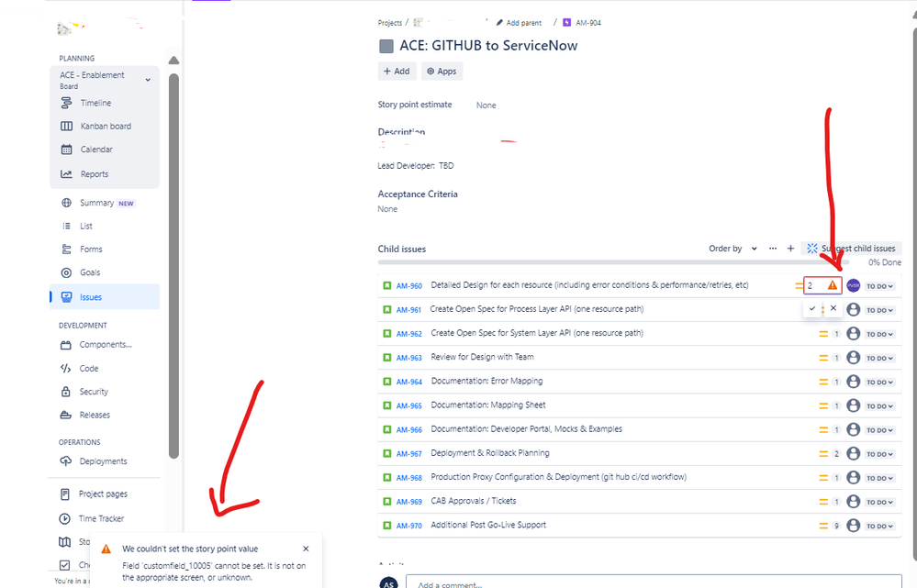Image resolution: width=917 pixels, height=588 pixels.
Task: Click the Add button under title
Action: (397, 72)
